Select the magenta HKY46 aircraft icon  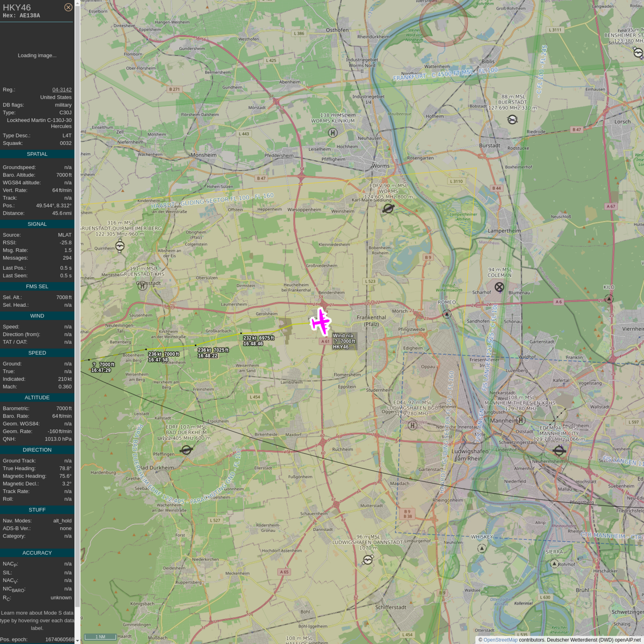coord(320,322)
